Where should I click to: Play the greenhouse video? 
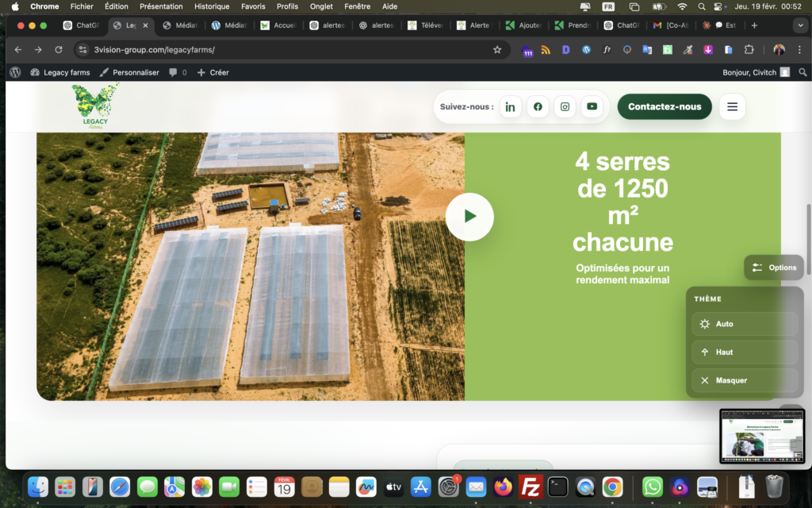(469, 217)
